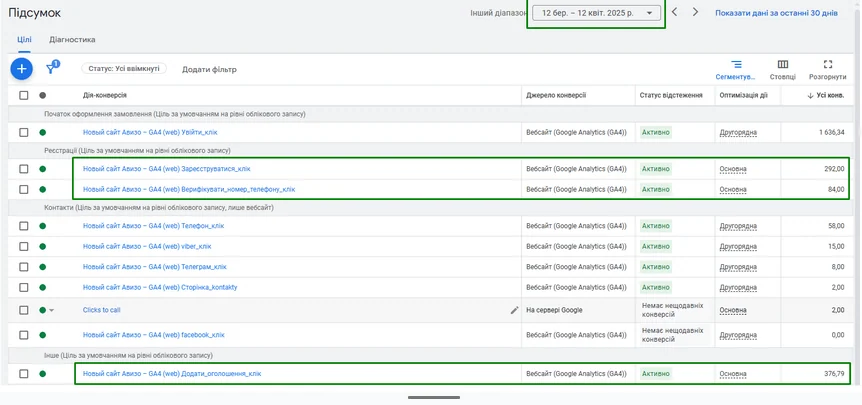The height and width of the screenshot is (405, 862).
Task: Check the Сторінка_kontakty row checkbox
Action: (24, 287)
